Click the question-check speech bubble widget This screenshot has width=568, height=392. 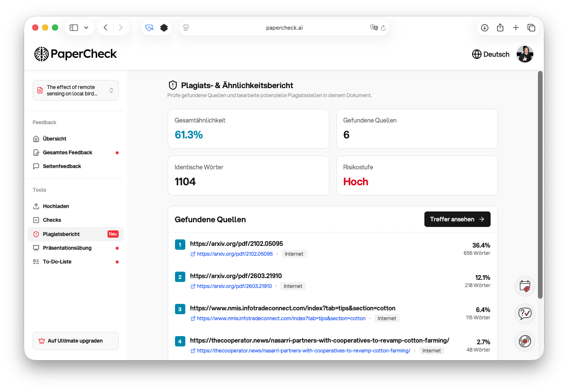[525, 313]
